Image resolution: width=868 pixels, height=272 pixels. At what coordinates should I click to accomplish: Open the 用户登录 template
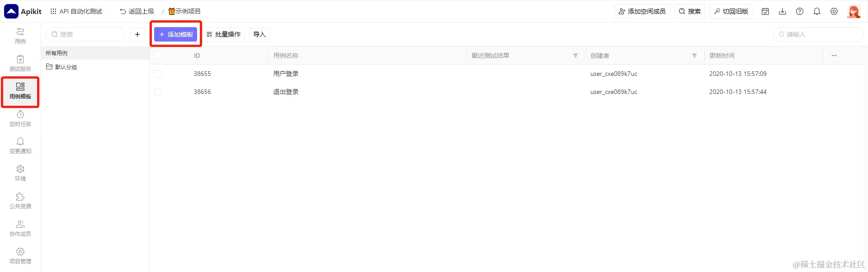[x=286, y=74]
